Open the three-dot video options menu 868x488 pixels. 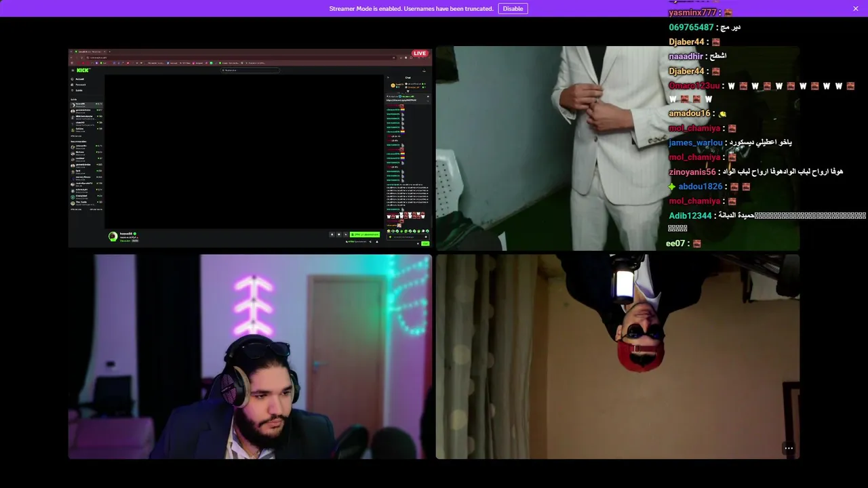[789, 448]
